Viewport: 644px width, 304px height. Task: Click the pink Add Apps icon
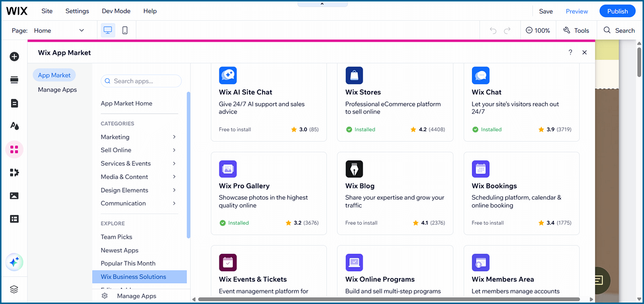click(x=14, y=149)
